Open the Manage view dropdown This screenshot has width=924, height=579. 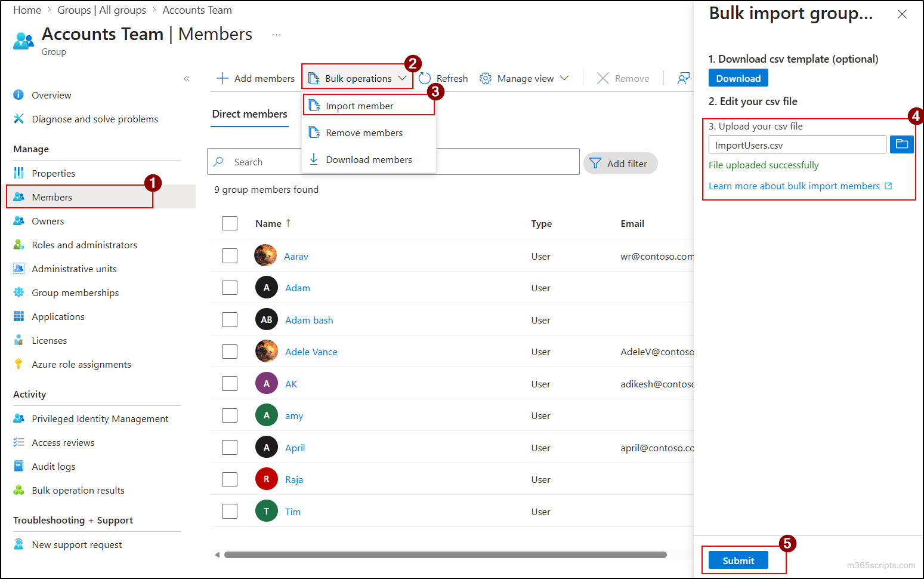click(524, 78)
